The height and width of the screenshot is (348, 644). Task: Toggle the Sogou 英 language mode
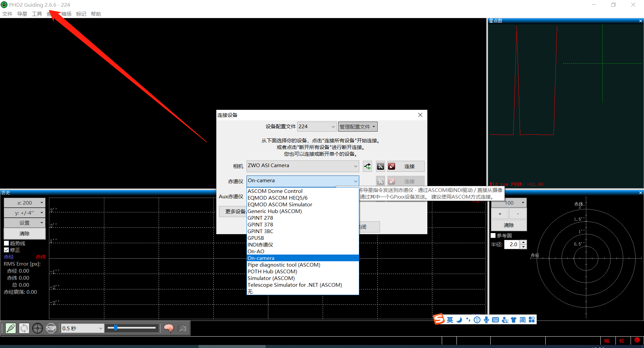pos(450,320)
